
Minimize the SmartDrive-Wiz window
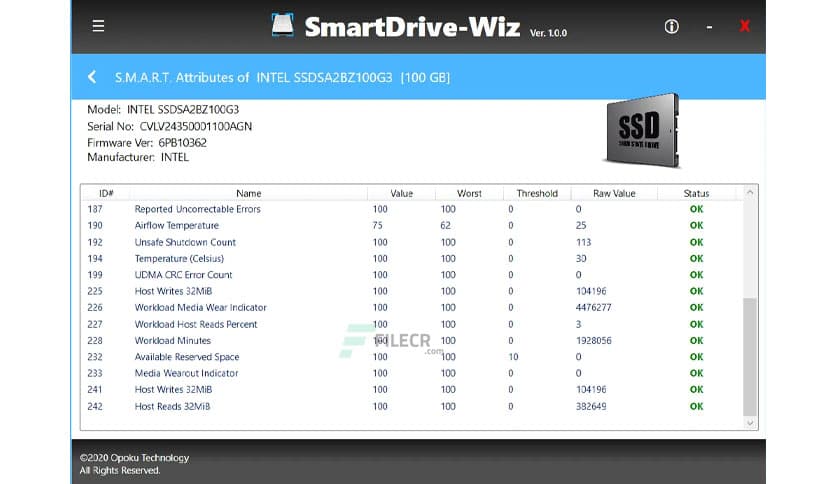709,27
